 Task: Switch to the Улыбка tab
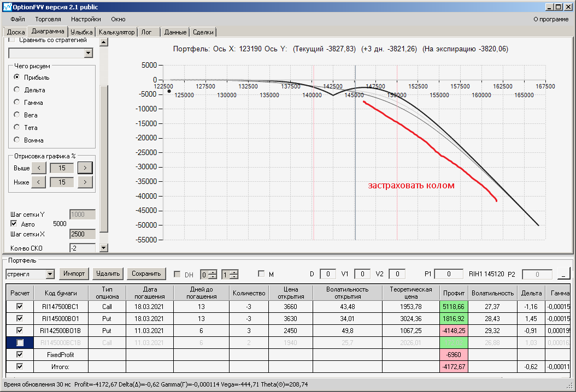tap(81, 32)
